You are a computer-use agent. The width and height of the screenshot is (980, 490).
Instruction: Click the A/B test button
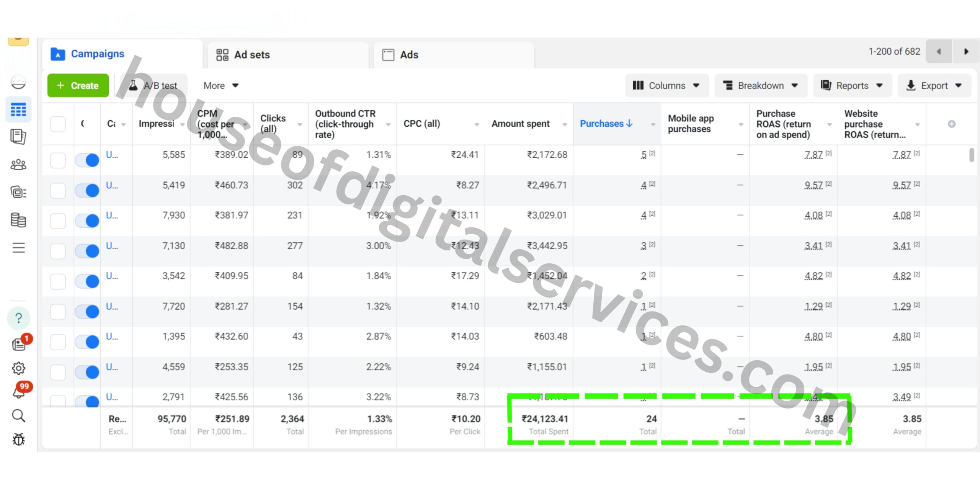click(154, 86)
